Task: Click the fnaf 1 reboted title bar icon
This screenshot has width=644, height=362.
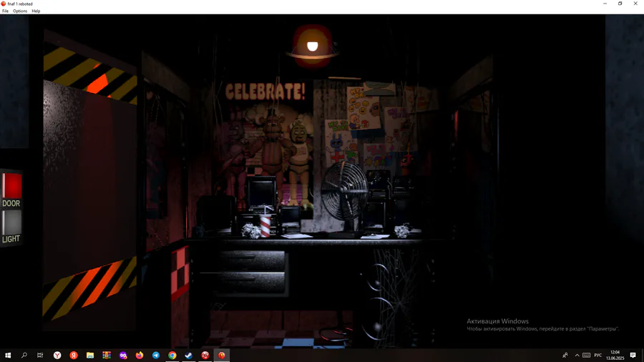Action: tap(4, 4)
